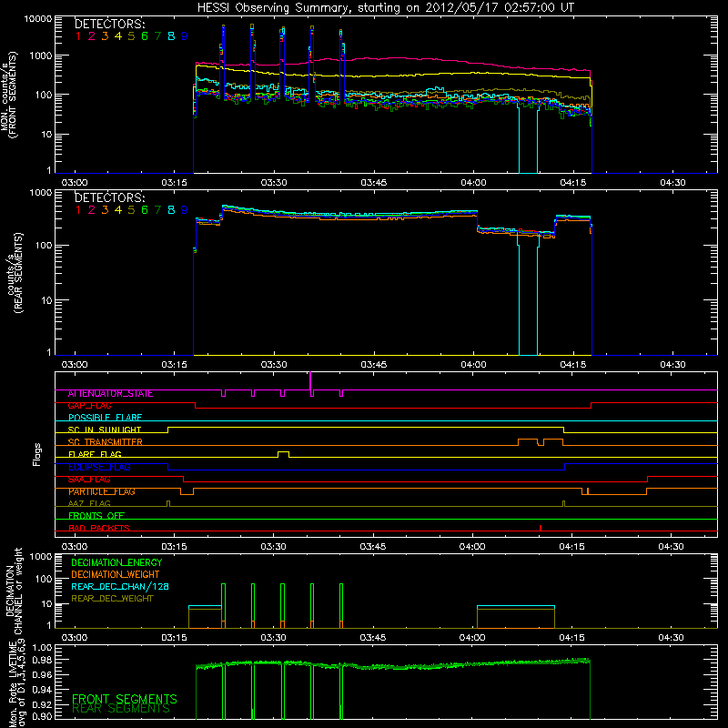Screen dimensions: 728x728
Task: Click the REAR_DEC_CHAN/128 legend entry
Action: coord(120,587)
